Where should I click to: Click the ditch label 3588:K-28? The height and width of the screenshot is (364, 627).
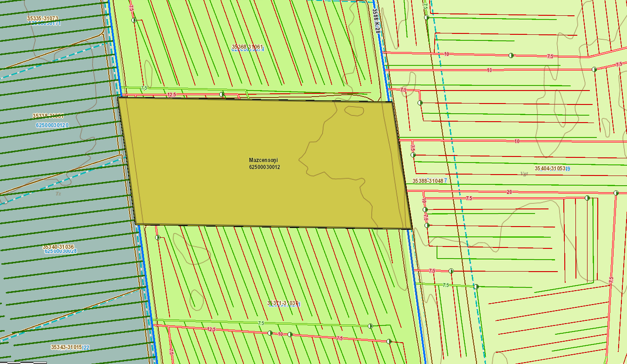click(377, 20)
